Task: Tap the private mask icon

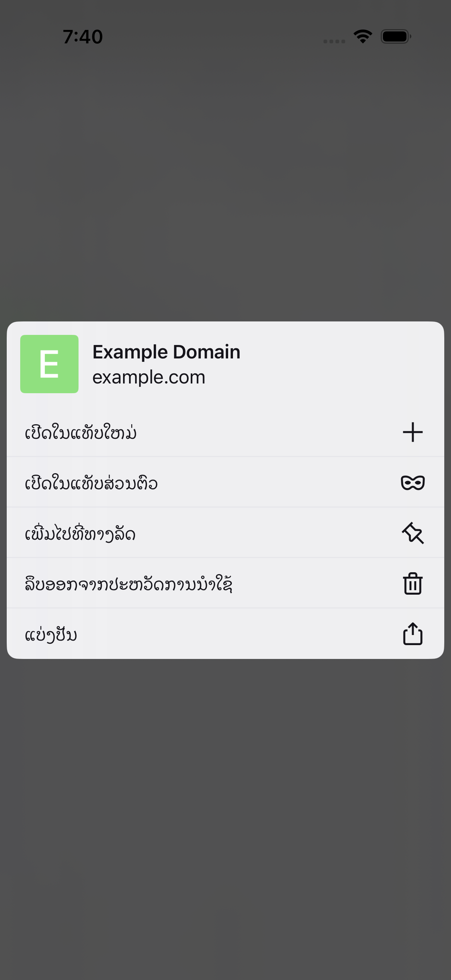Action: (412, 483)
